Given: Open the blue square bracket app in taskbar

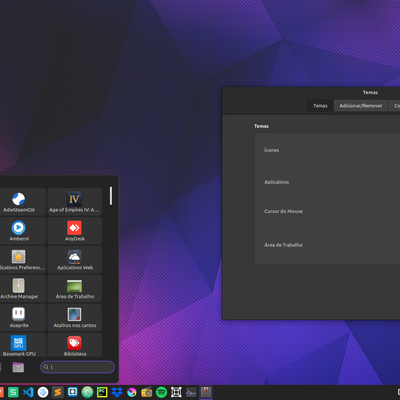Looking at the screenshot, I should point(72,392).
